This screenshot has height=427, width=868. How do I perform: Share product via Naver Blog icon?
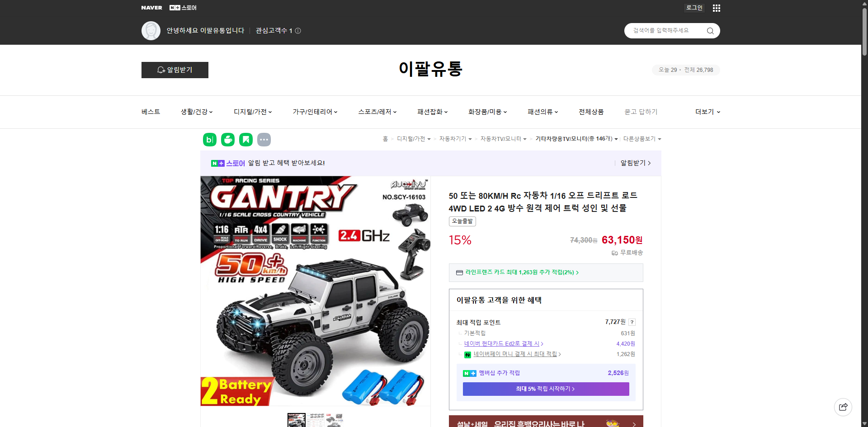coord(209,140)
